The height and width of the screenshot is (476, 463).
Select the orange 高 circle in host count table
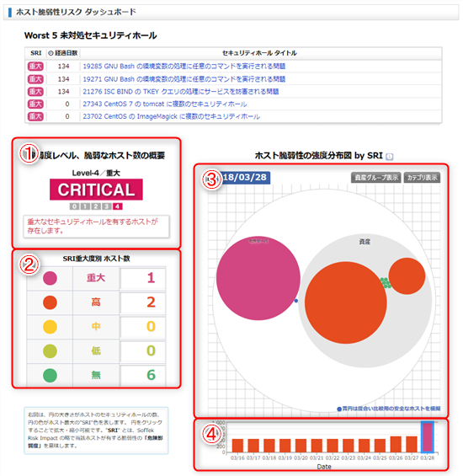click(50, 302)
